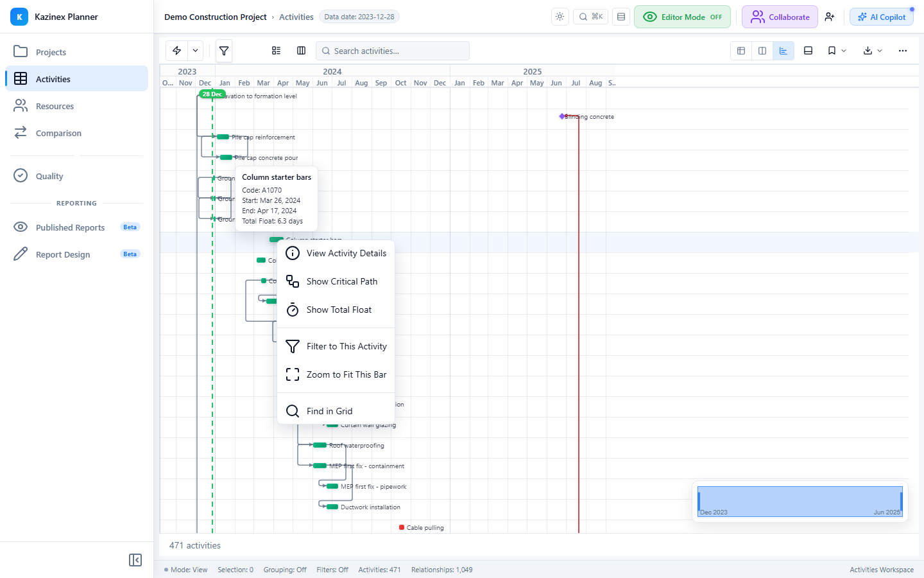Screen dimensions: 924x578
Task: Click the '471 activities' count
Action: tap(195, 545)
